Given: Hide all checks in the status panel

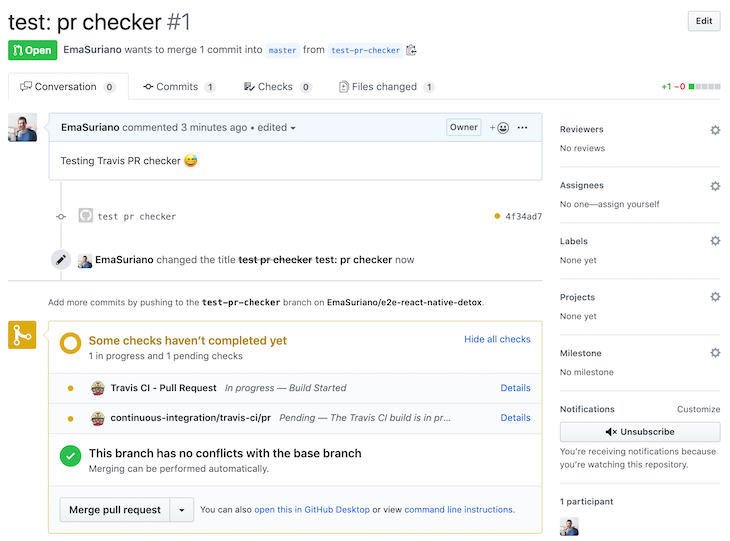Looking at the screenshot, I should coord(497,339).
